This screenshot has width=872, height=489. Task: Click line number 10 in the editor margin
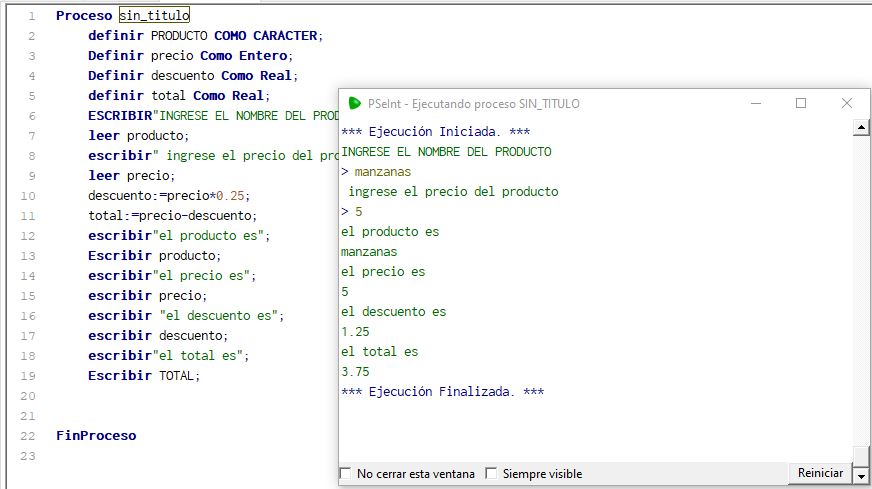pos(28,196)
